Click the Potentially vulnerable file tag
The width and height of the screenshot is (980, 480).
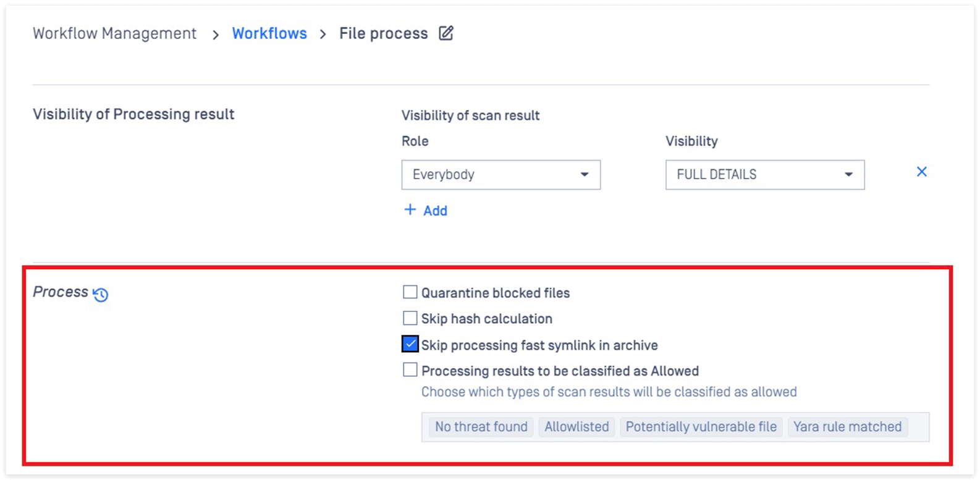[x=701, y=427]
